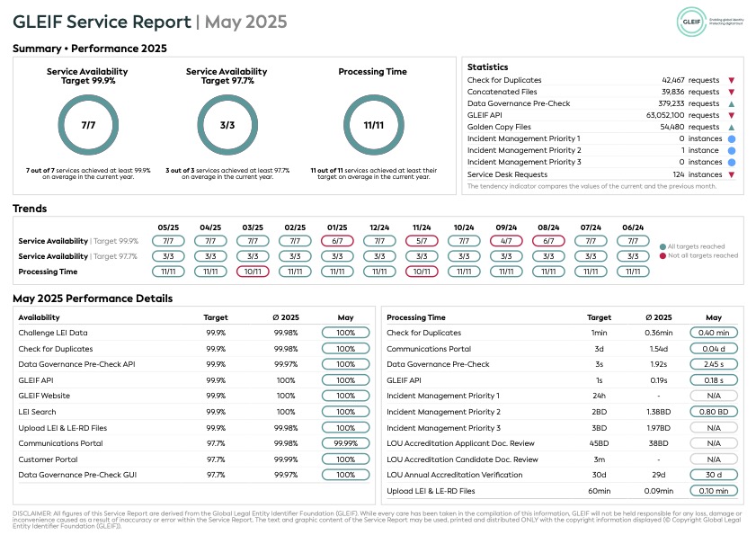Image resolution: width=756 pixels, height=535 pixels.
Task: Click the red Not all targets reached legend dot
Action: pyautogui.click(x=663, y=255)
